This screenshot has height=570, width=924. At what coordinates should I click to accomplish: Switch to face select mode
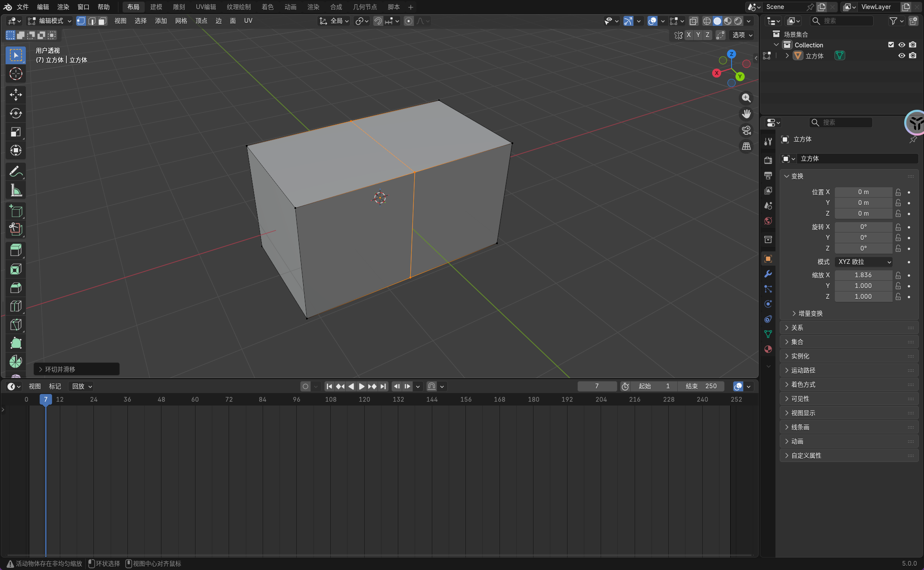(x=102, y=21)
